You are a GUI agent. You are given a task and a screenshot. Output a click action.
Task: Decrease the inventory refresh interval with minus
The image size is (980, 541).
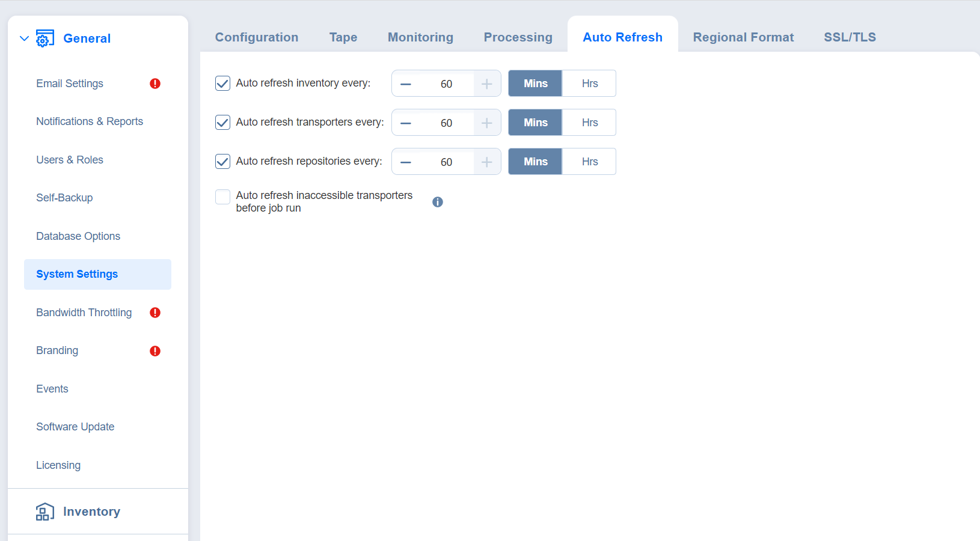click(x=406, y=84)
